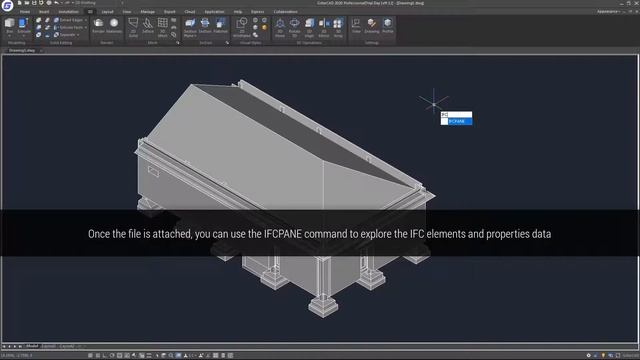This screenshot has width=640, height=360.
Task: Switch to the Layout2 tab
Action: tap(67, 346)
